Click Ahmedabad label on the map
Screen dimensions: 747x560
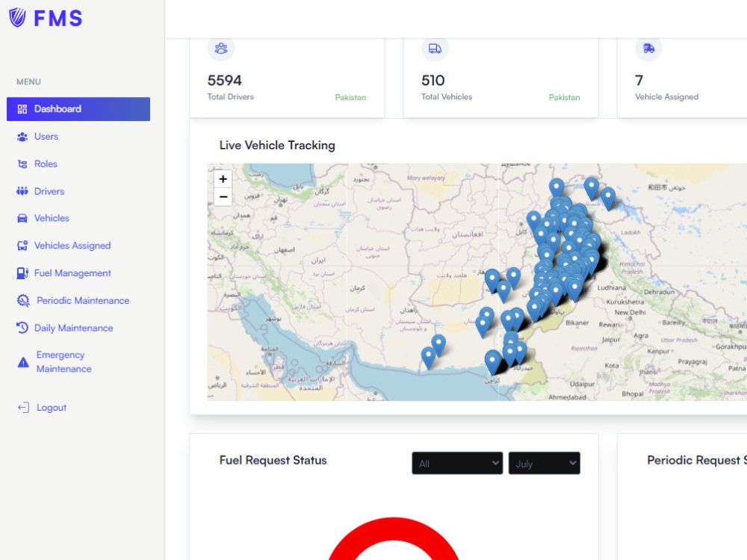point(567,396)
